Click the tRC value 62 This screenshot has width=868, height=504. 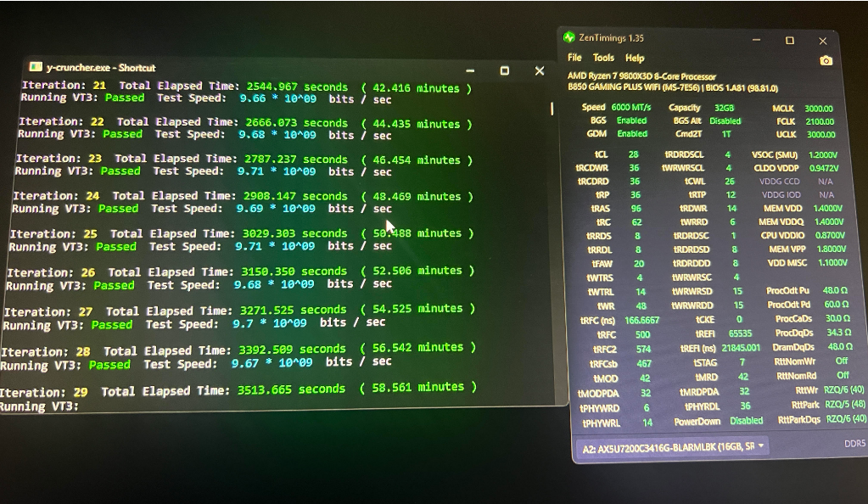(x=636, y=222)
